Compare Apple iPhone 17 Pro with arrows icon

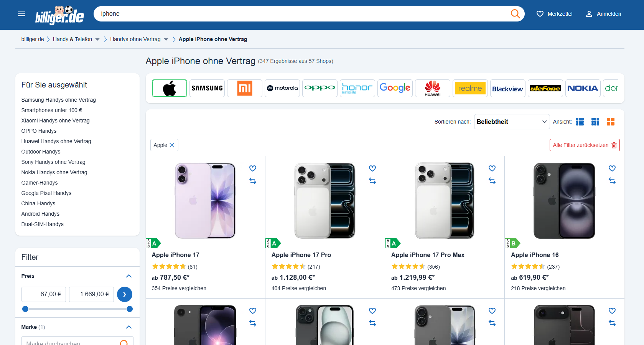(372, 181)
